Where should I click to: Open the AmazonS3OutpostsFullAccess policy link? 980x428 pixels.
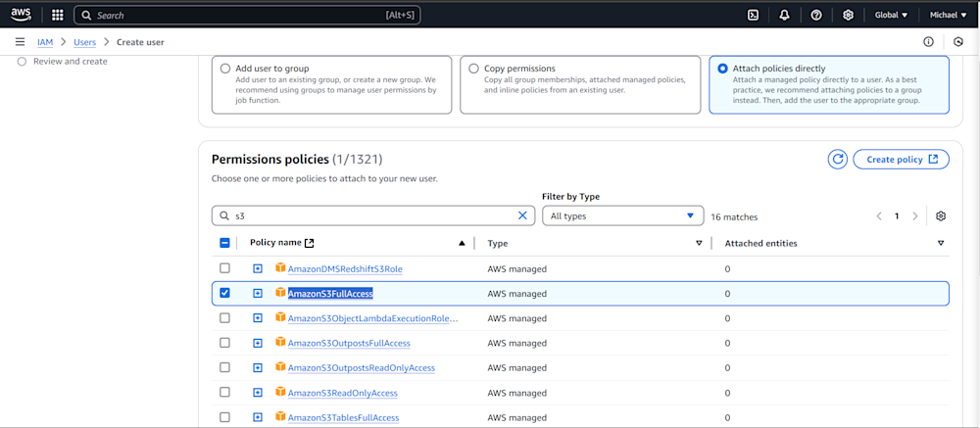tap(349, 343)
